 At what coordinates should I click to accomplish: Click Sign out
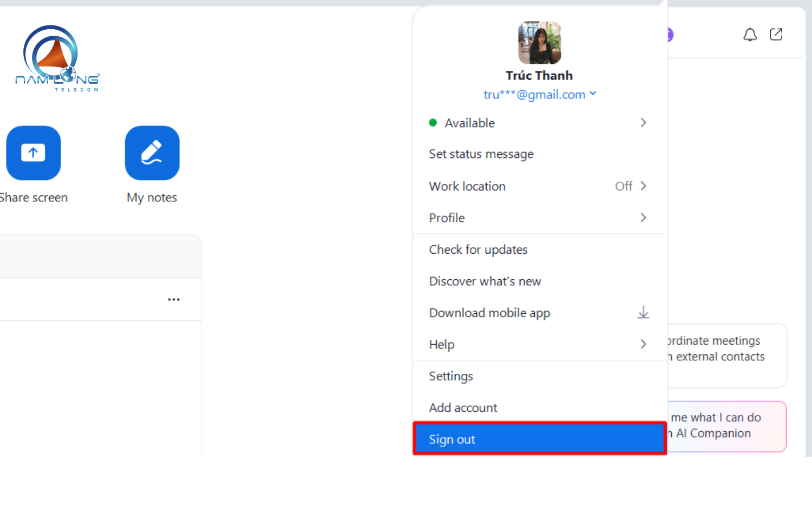540,439
